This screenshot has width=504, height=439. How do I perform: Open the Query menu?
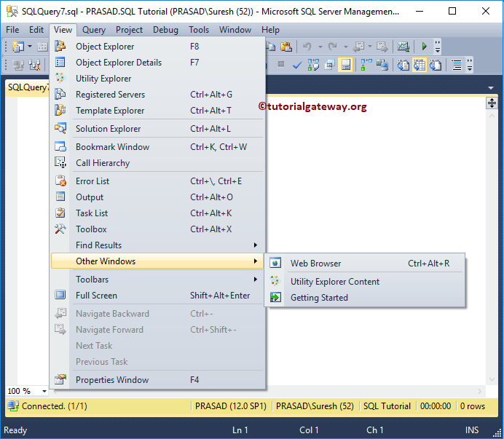[94, 30]
